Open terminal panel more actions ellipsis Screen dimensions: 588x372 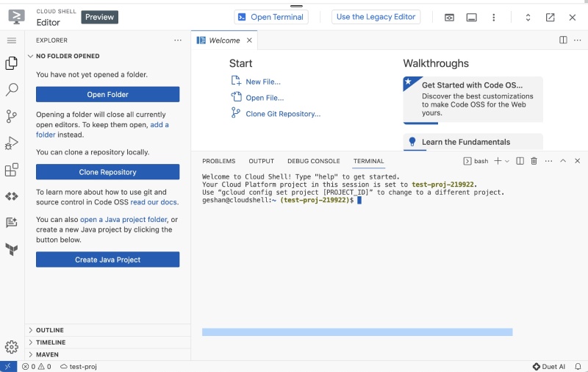click(x=548, y=161)
